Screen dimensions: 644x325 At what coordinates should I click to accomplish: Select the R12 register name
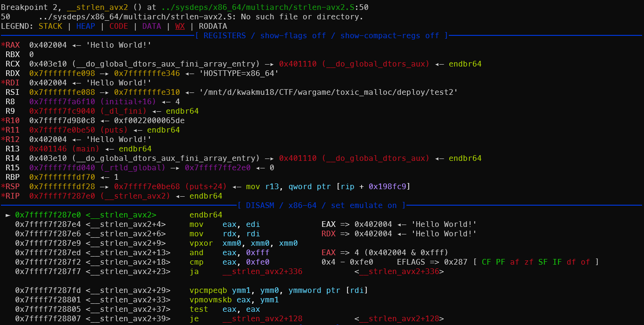tap(12, 139)
